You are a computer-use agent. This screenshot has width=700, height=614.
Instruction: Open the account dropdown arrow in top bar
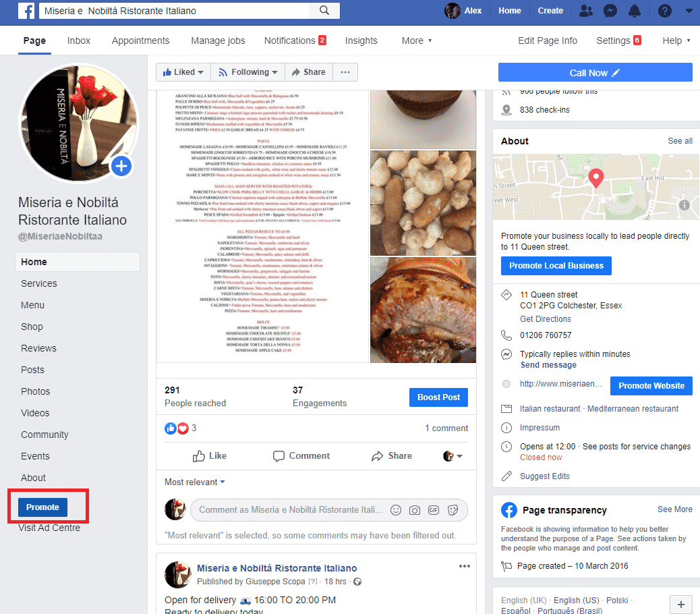pos(689,11)
